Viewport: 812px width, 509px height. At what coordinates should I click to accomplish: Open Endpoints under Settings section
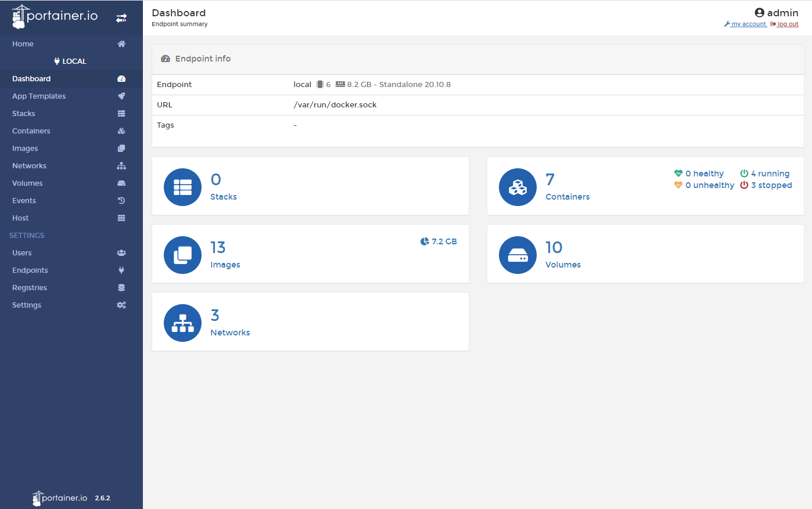[71, 270]
